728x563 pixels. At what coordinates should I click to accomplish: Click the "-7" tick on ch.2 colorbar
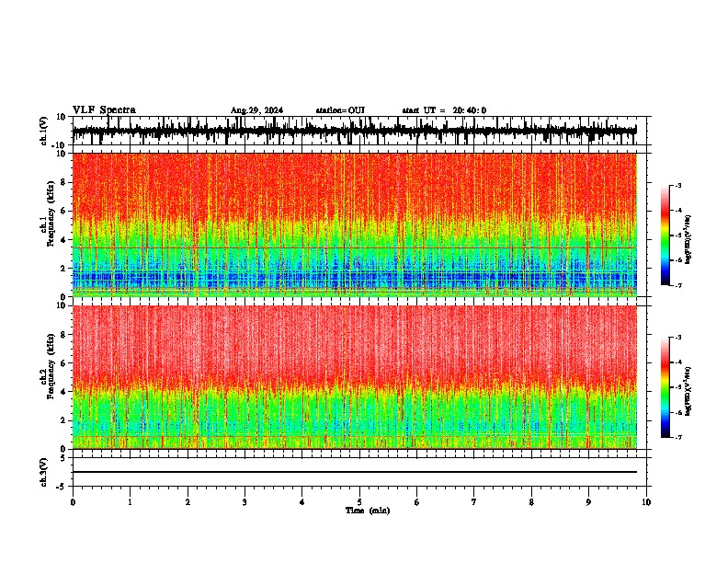[x=678, y=438]
